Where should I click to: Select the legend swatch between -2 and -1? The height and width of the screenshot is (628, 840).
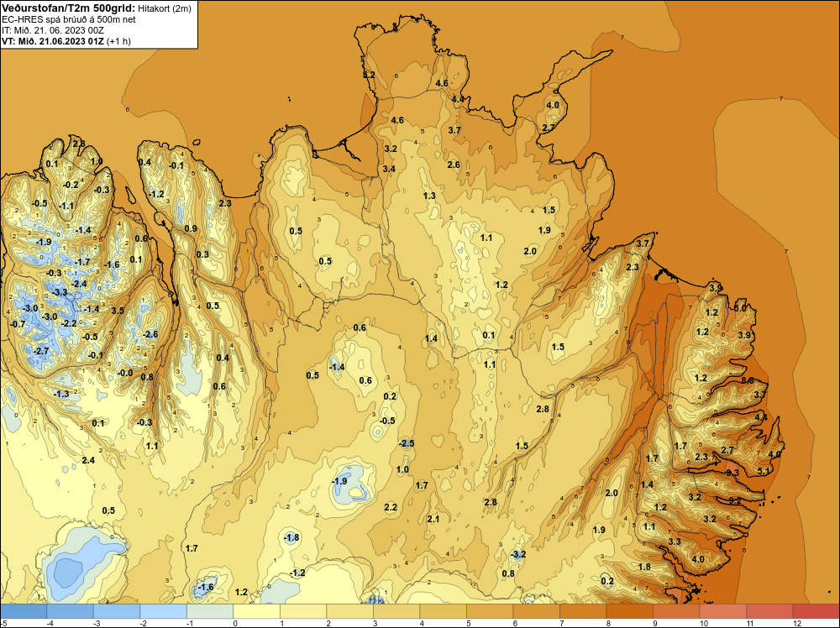[164, 611]
